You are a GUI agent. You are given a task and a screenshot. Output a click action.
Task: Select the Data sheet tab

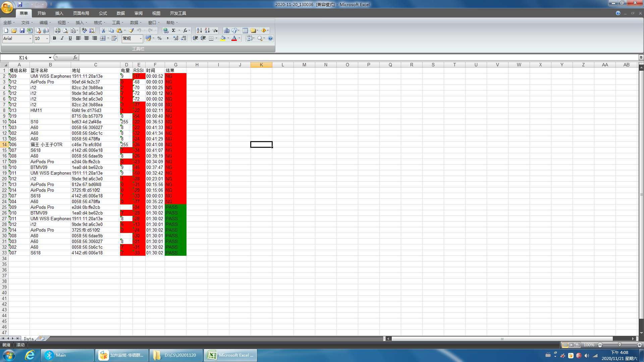pyautogui.click(x=29, y=339)
